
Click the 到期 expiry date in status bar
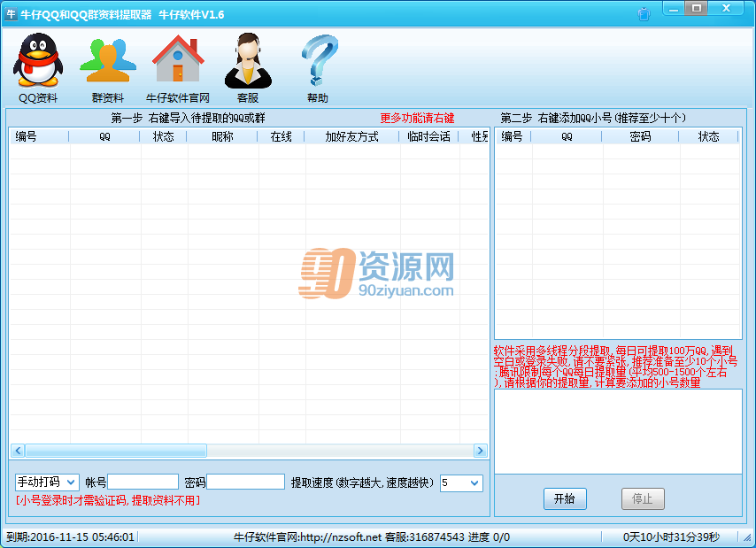tap(71, 536)
